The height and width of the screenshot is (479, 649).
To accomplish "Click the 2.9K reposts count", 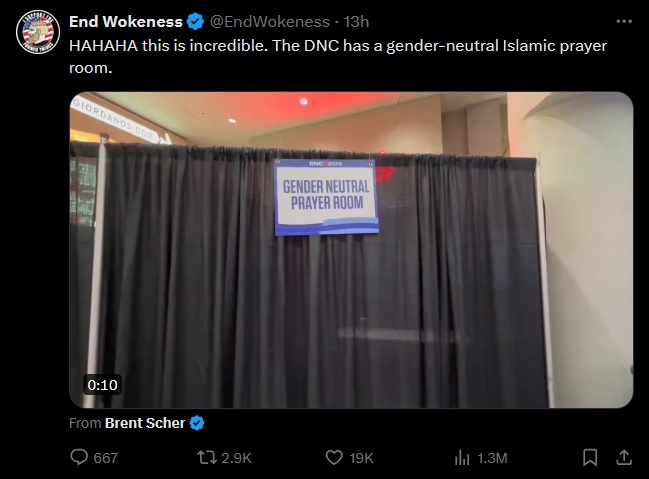I will click(x=236, y=458).
